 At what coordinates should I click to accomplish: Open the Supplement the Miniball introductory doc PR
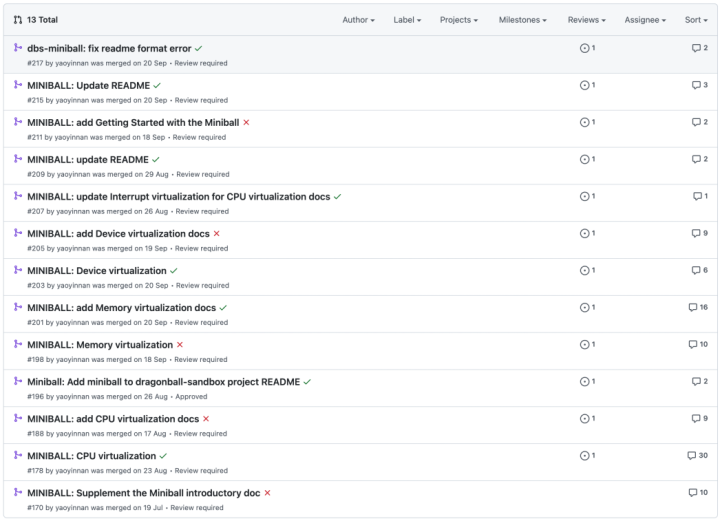pyautogui.click(x=143, y=492)
